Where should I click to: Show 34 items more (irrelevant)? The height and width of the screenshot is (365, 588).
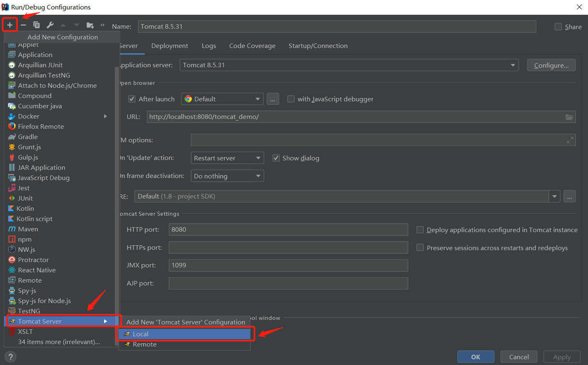click(59, 342)
